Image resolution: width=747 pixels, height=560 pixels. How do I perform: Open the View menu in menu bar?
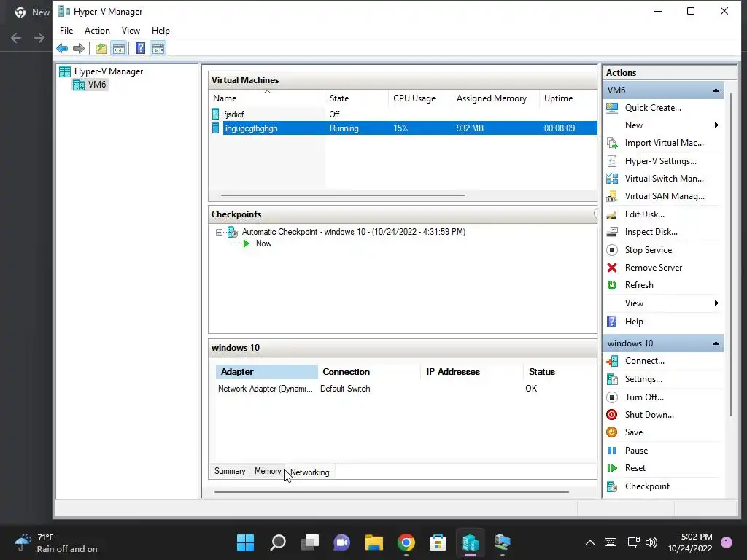[131, 31]
